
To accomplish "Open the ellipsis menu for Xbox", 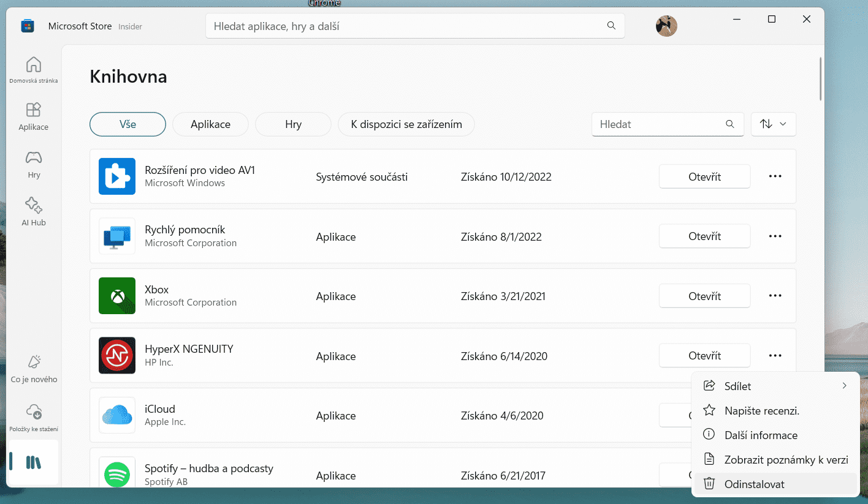I will tap(775, 296).
